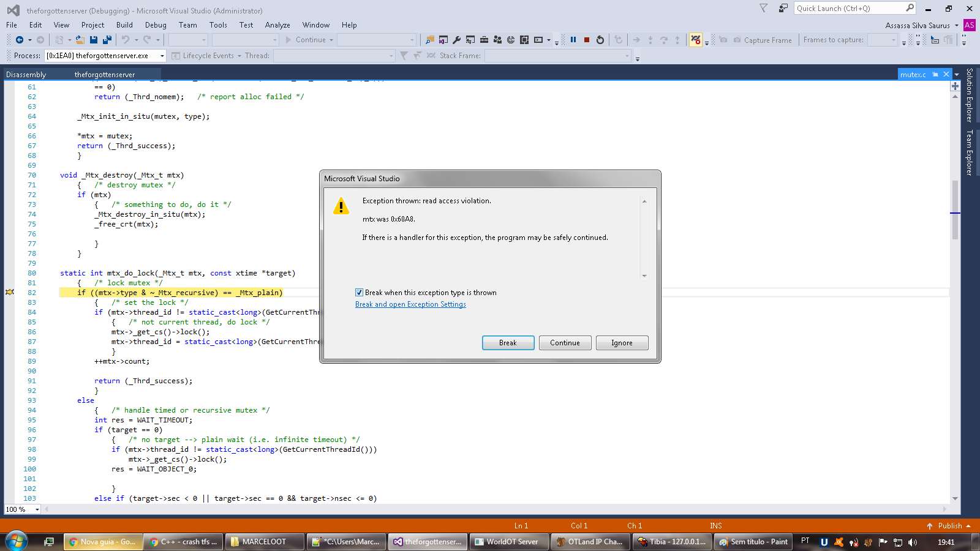Open the Solution Explorer side tab
The image size is (980, 551).
click(x=969, y=95)
